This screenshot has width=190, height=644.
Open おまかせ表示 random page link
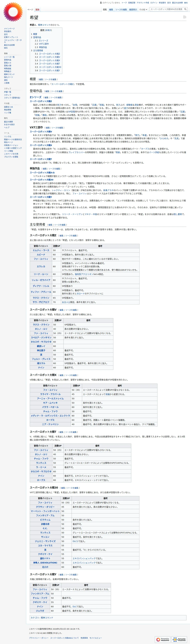tap(9, 125)
